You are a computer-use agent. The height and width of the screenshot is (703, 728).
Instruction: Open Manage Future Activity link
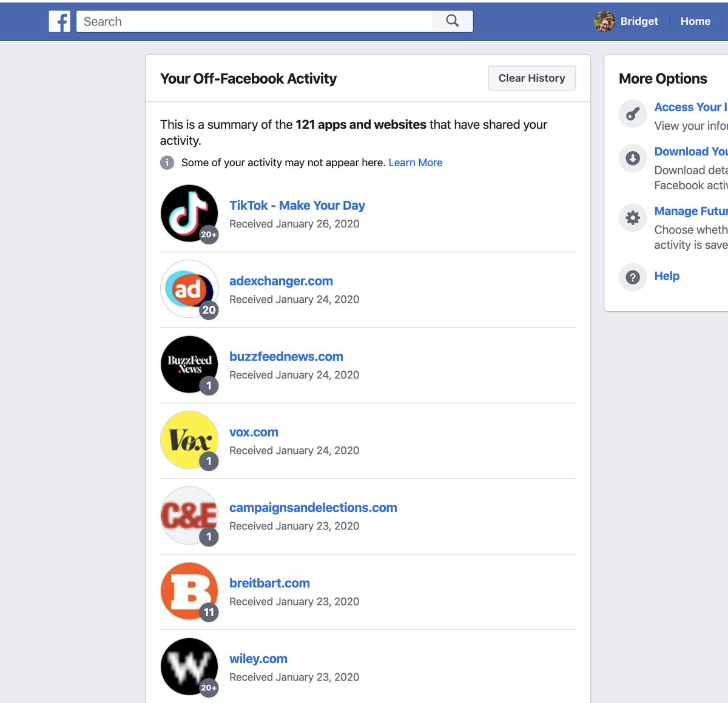coord(690,211)
